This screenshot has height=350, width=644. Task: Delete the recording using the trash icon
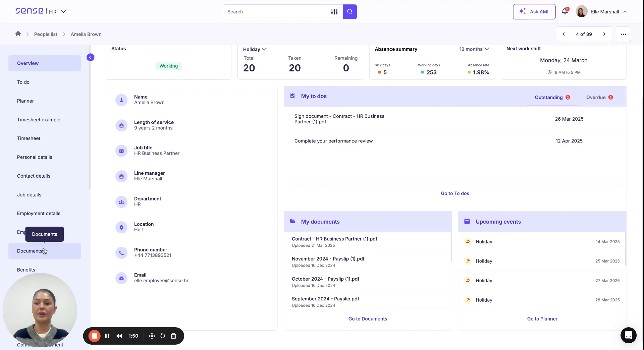[x=173, y=336]
